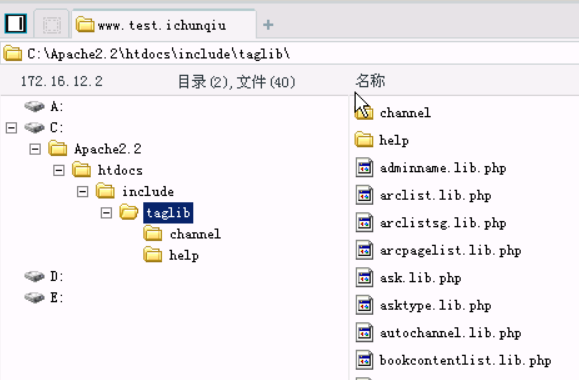Select the autochannel.lib.php file name

click(x=450, y=333)
